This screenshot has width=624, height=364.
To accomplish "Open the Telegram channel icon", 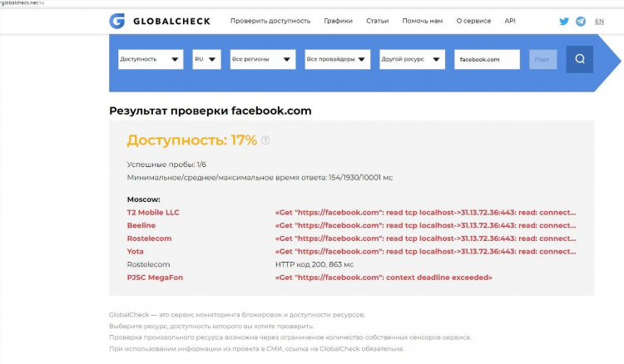I will [581, 22].
